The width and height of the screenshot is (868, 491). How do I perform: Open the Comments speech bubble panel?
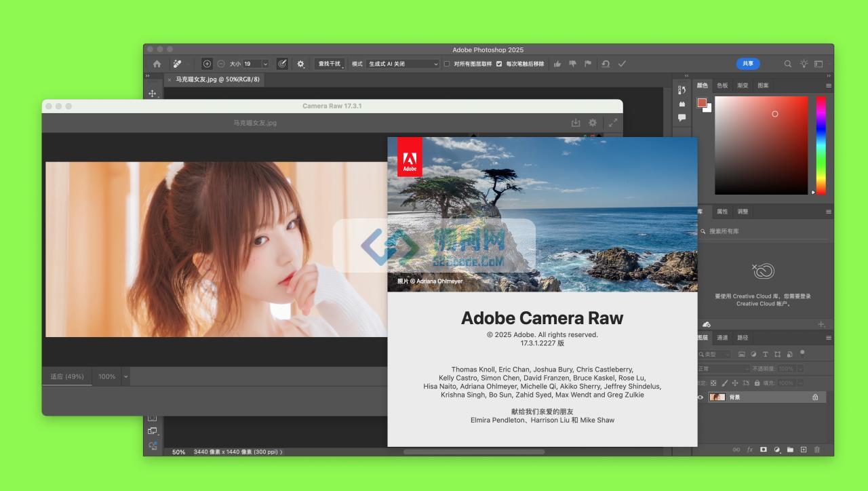682,117
